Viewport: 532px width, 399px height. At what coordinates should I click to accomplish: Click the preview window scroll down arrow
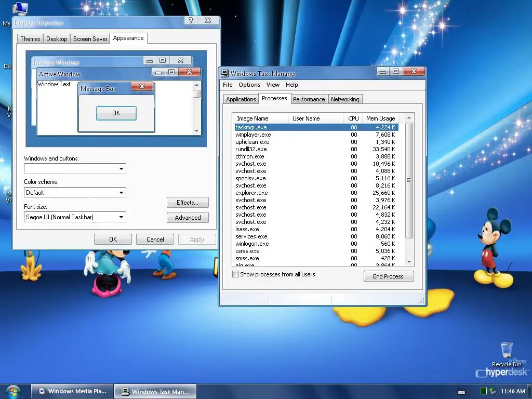click(196, 130)
